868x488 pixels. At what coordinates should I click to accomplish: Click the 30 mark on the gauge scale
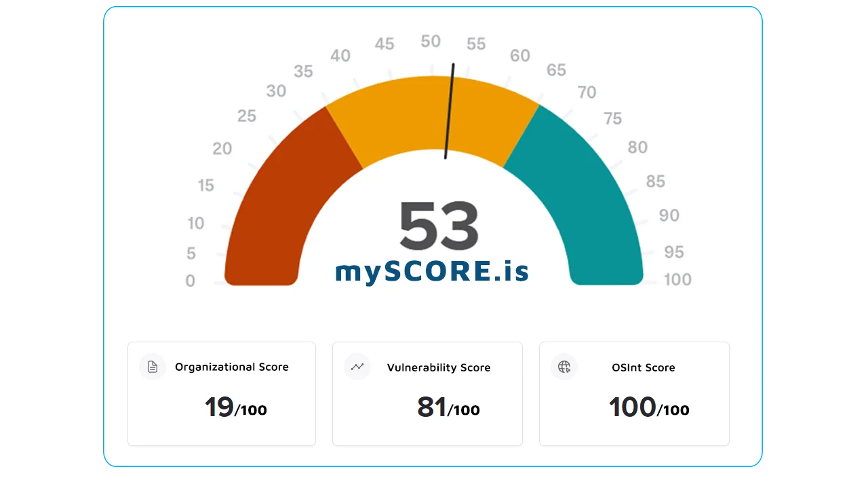point(276,91)
